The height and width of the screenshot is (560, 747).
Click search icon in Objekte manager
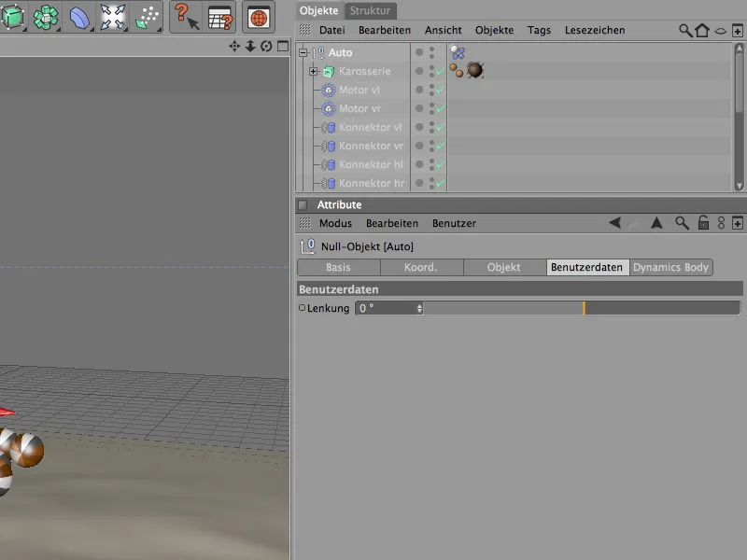tap(685, 31)
